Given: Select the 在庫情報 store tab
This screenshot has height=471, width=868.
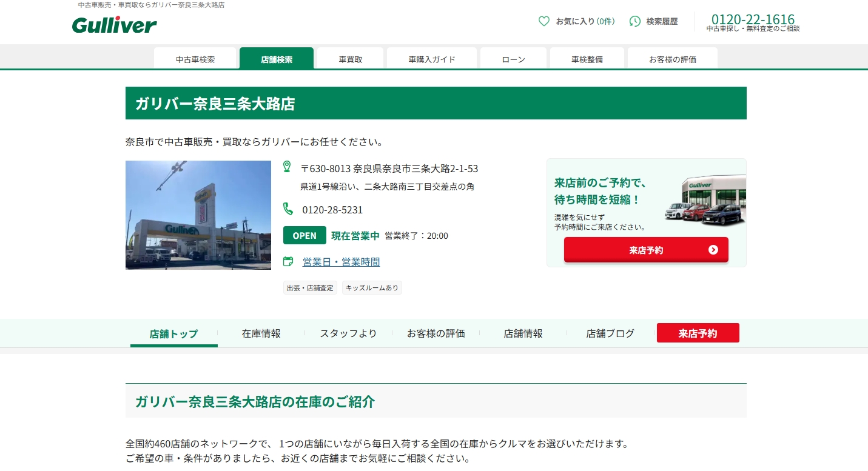Looking at the screenshot, I should click(x=261, y=333).
